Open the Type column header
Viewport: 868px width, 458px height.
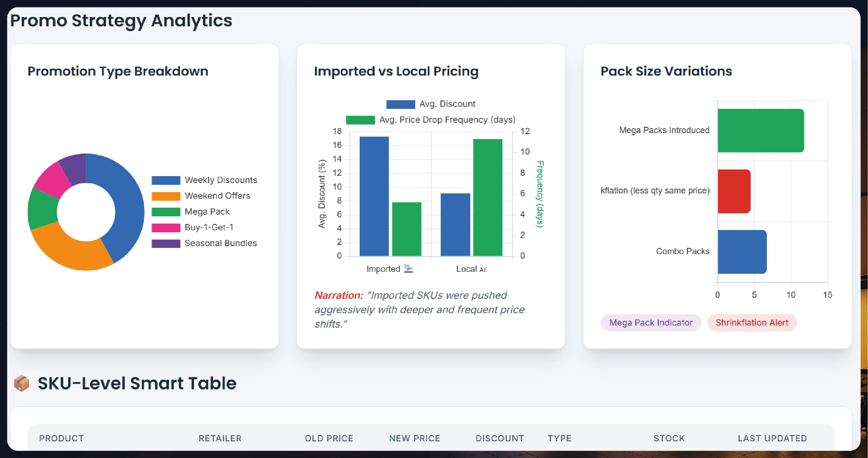tap(559, 438)
